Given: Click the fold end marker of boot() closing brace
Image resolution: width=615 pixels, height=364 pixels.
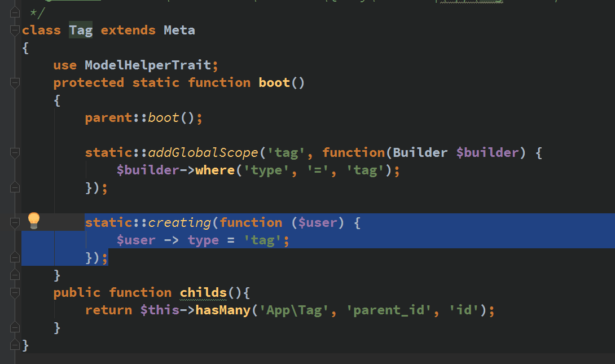Looking at the screenshot, I should 15,275.
